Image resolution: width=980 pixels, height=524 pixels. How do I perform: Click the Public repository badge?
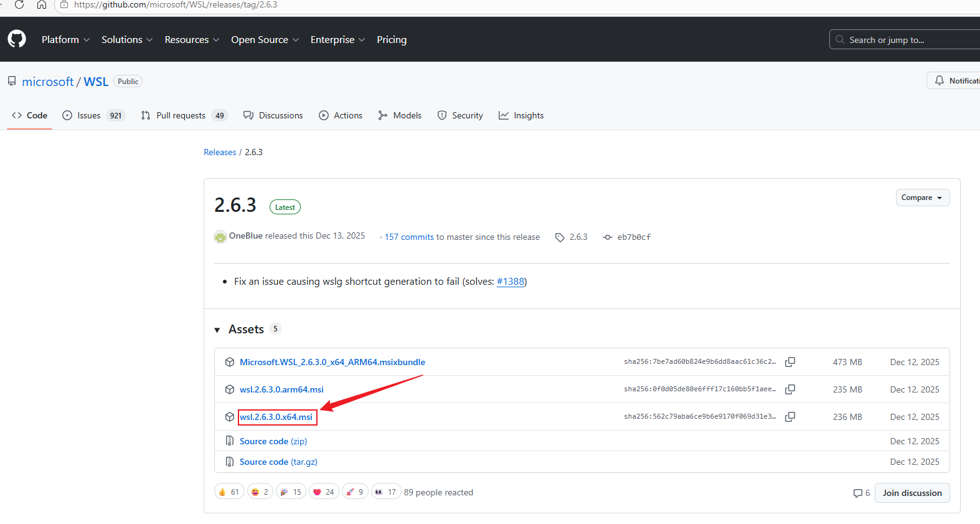coord(128,82)
